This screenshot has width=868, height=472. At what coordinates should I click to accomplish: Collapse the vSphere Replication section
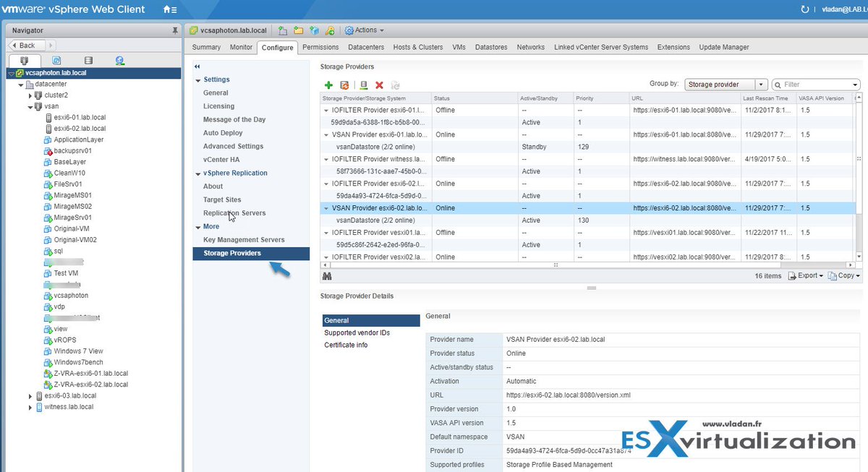[198, 173]
